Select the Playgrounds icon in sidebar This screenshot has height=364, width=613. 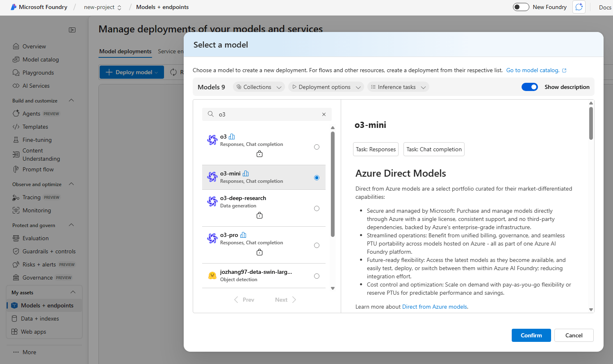[16, 73]
